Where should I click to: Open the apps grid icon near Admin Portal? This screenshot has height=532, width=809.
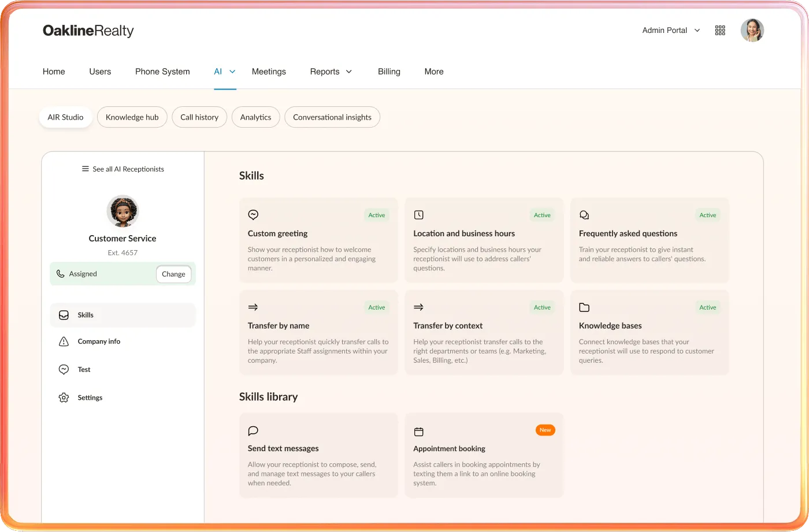pos(720,30)
